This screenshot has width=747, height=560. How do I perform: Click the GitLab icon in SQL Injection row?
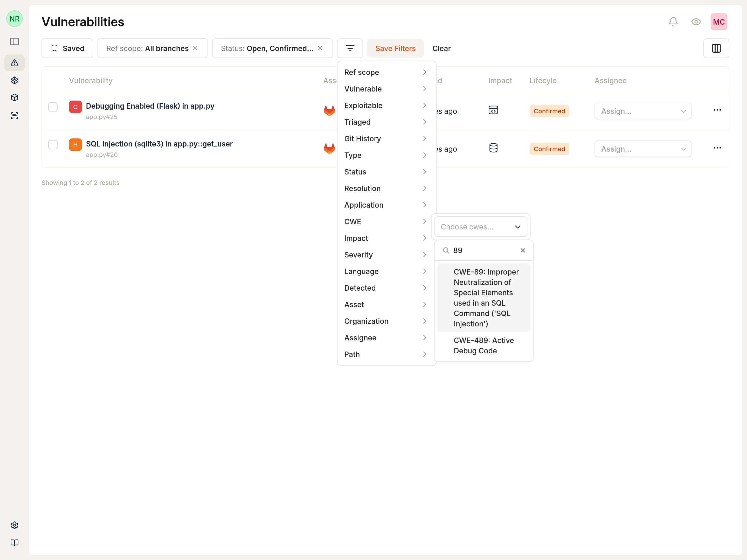point(329,149)
